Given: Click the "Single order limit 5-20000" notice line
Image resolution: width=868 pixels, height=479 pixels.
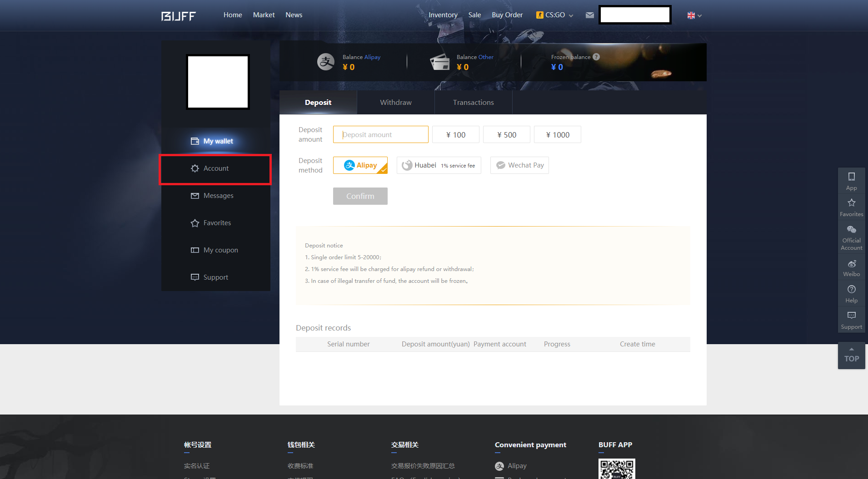Looking at the screenshot, I should 343,257.
